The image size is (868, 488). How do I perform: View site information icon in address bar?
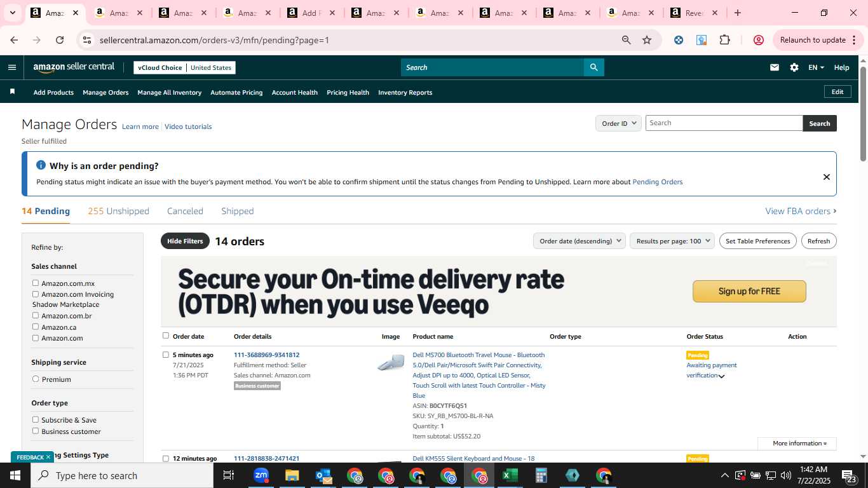pos(87,40)
